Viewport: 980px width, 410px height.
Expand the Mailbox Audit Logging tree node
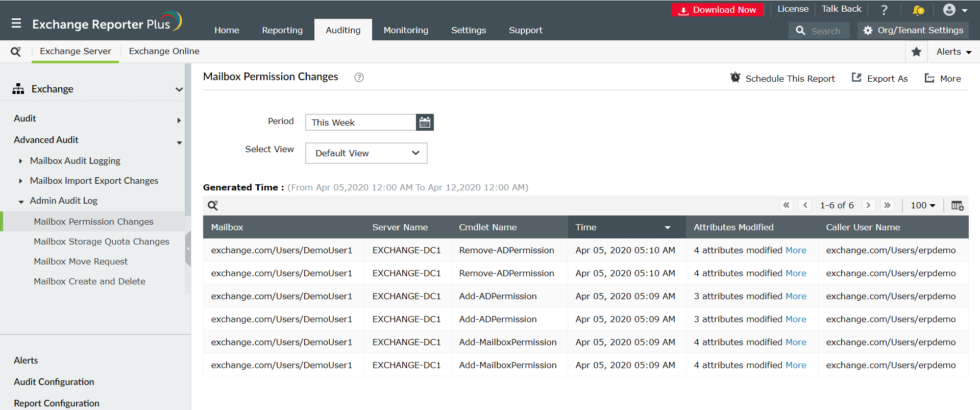pyautogui.click(x=20, y=161)
